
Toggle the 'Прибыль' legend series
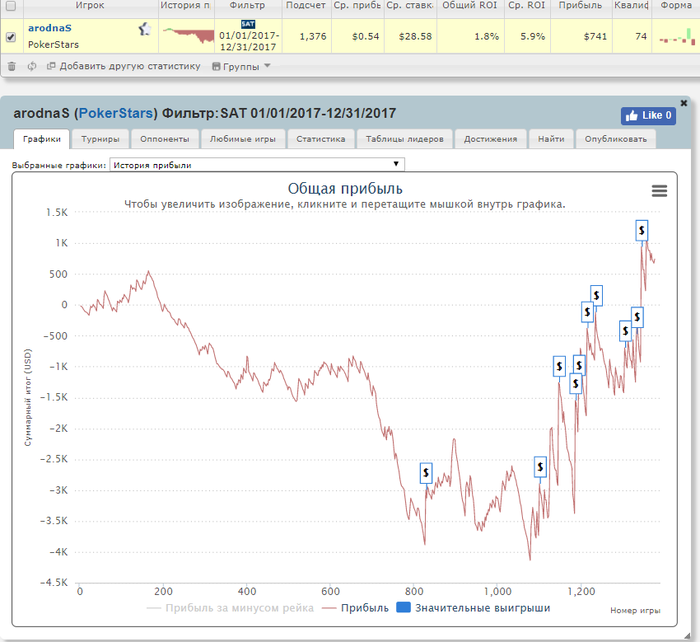pyautogui.click(x=355, y=608)
